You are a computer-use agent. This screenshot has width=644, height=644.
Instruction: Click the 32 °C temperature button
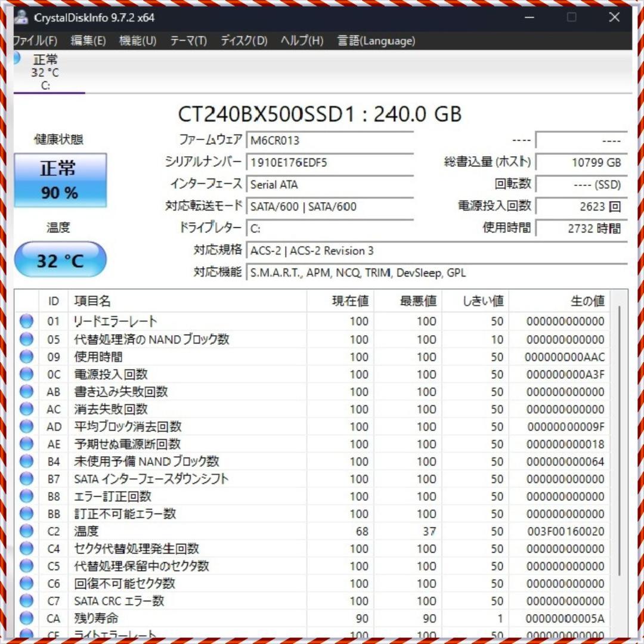click(60, 259)
